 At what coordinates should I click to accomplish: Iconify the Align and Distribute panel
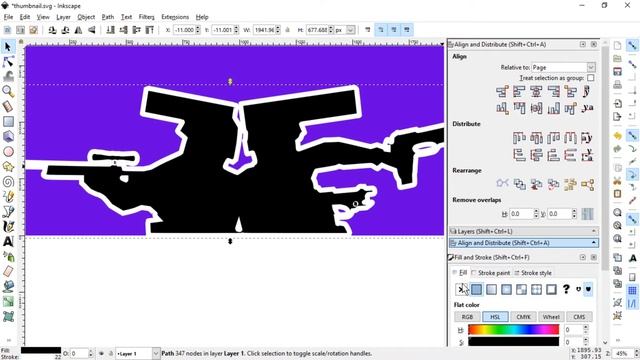pos(582,44)
